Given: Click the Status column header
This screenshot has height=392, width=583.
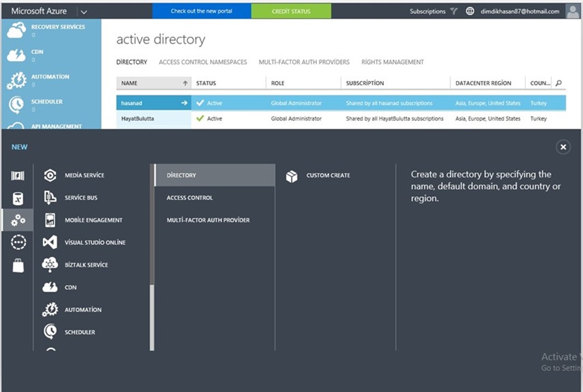Looking at the screenshot, I should pyautogui.click(x=229, y=83).
